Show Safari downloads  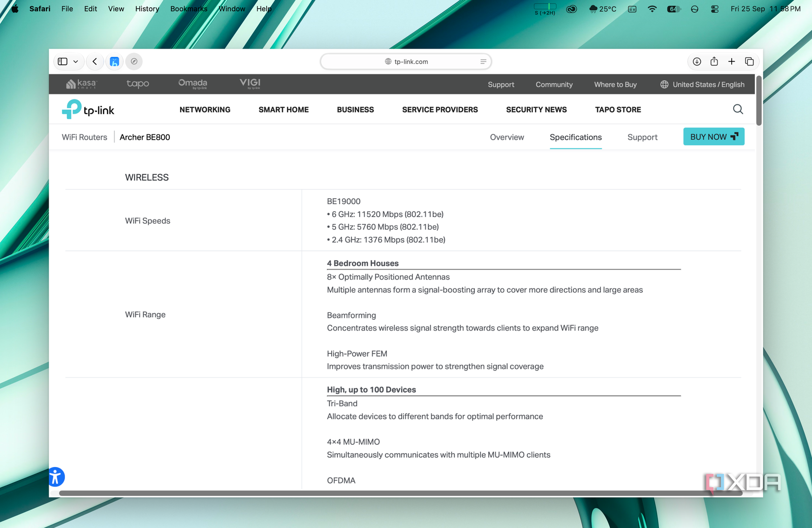click(x=697, y=62)
